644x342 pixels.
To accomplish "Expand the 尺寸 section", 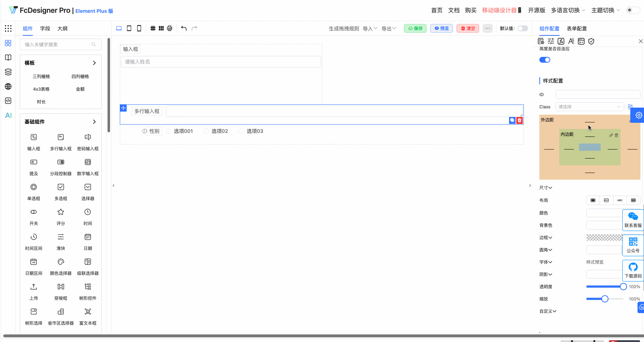I will (x=546, y=187).
